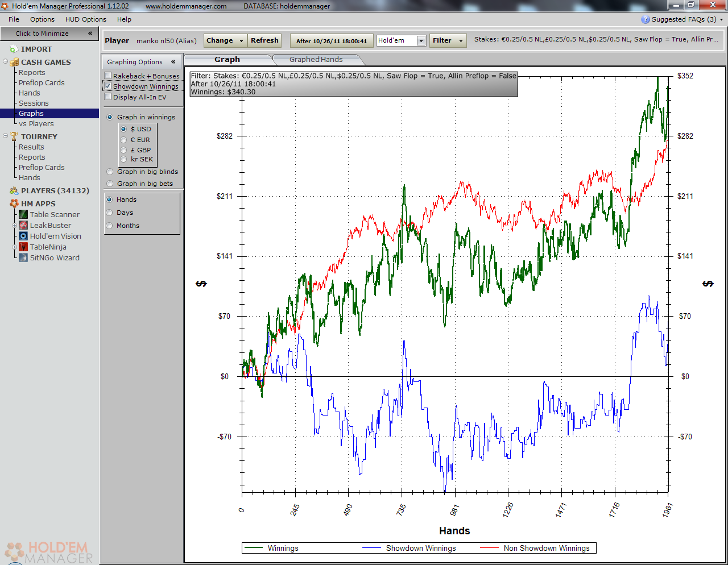This screenshot has height=565, width=728.
Task: Collapse the sidebar with double-arrow icon
Action: point(90,34)
